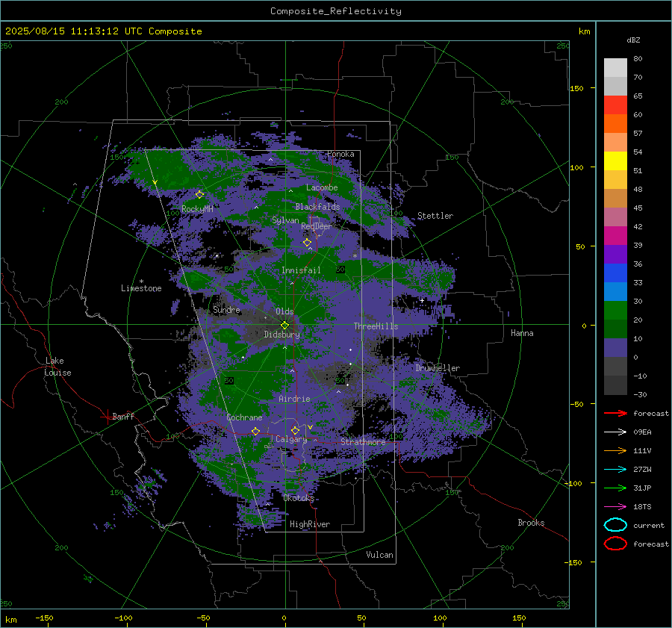
Task: Click the HighRiver town label
Action: 310,524
